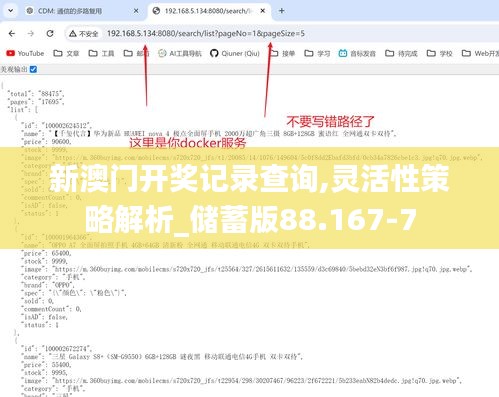This screenshot has width=499, height=397.
Task: Click the 不安全 site security warning
Action: 83,34
